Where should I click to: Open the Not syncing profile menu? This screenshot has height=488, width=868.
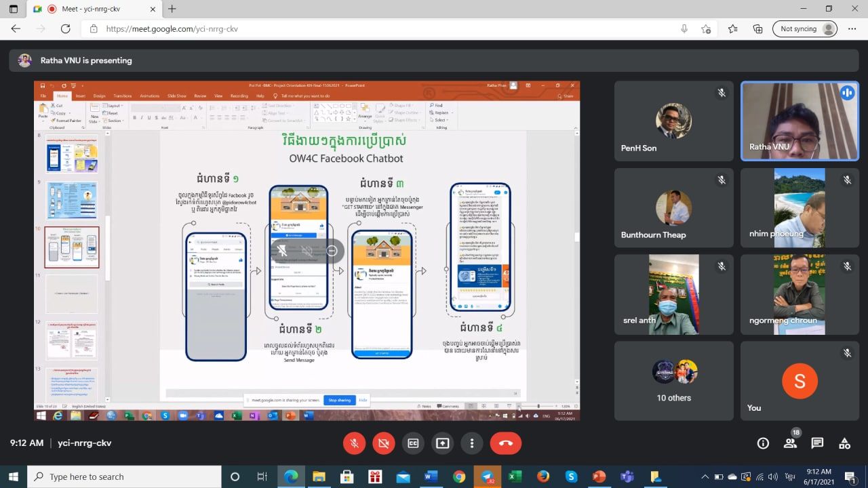point(805,29)
